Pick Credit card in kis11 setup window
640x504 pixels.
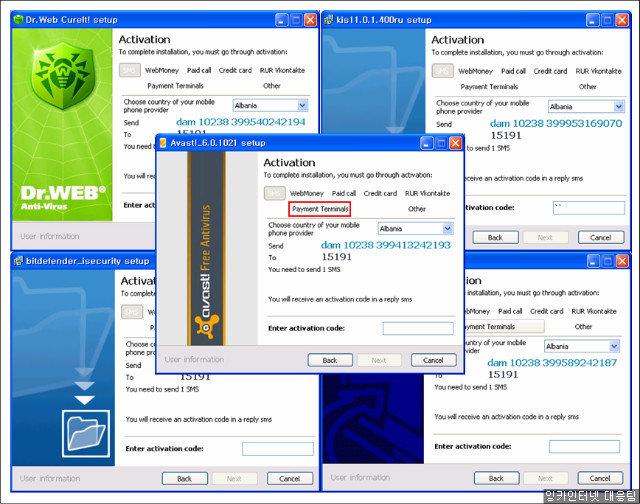(550, 71)
